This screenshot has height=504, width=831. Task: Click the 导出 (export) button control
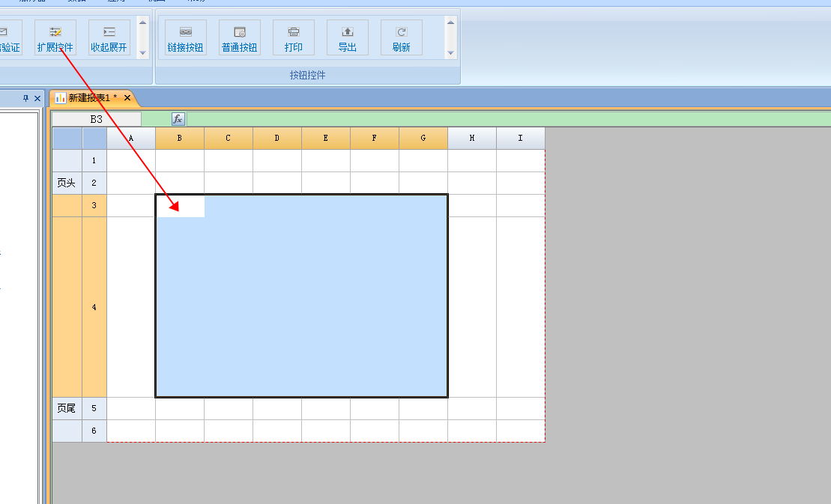348,37
